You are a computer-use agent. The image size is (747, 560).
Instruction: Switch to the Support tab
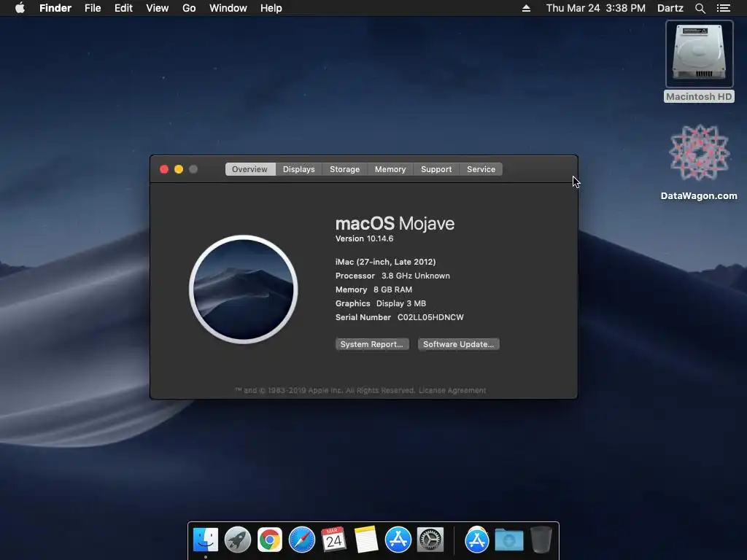436,169
